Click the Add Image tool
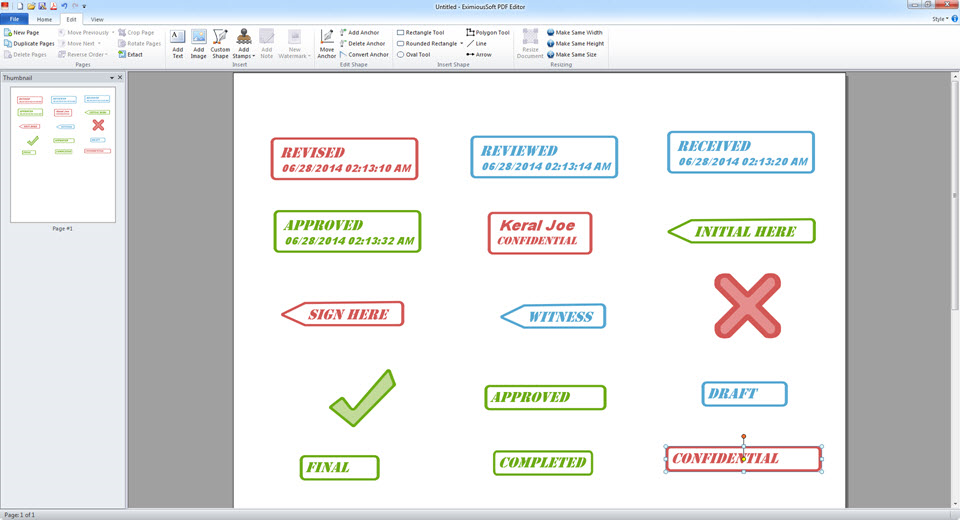 pos(198,44)
